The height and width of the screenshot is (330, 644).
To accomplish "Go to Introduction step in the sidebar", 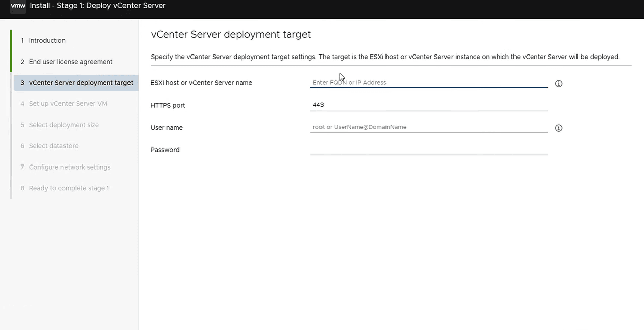I will 47,40.
